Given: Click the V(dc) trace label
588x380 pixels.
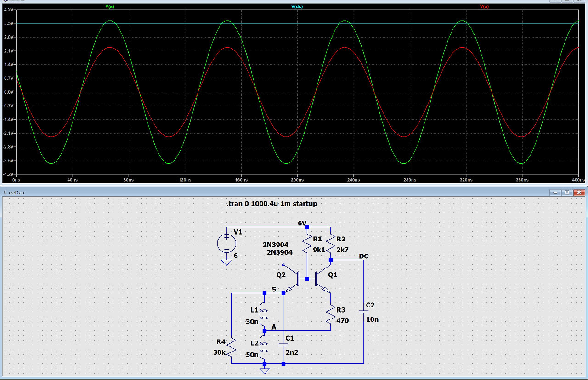Looking at the screenshot, I should coord(297,6).
